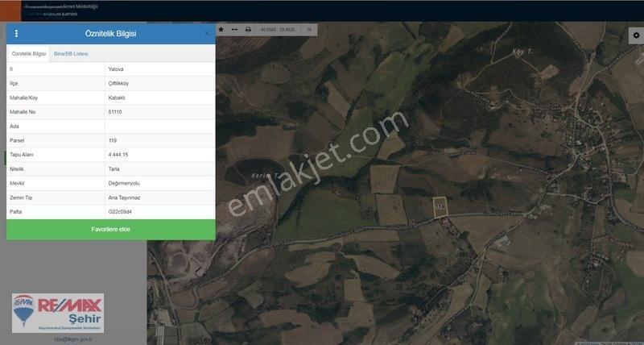Click the Kerim T. label on the map

coord(265,176)
